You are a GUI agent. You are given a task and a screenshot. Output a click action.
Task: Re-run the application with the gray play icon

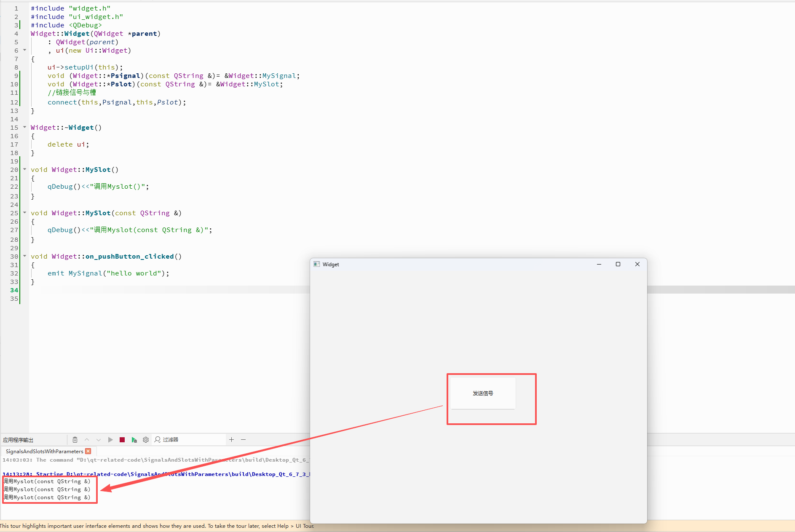tap(110, 440)
